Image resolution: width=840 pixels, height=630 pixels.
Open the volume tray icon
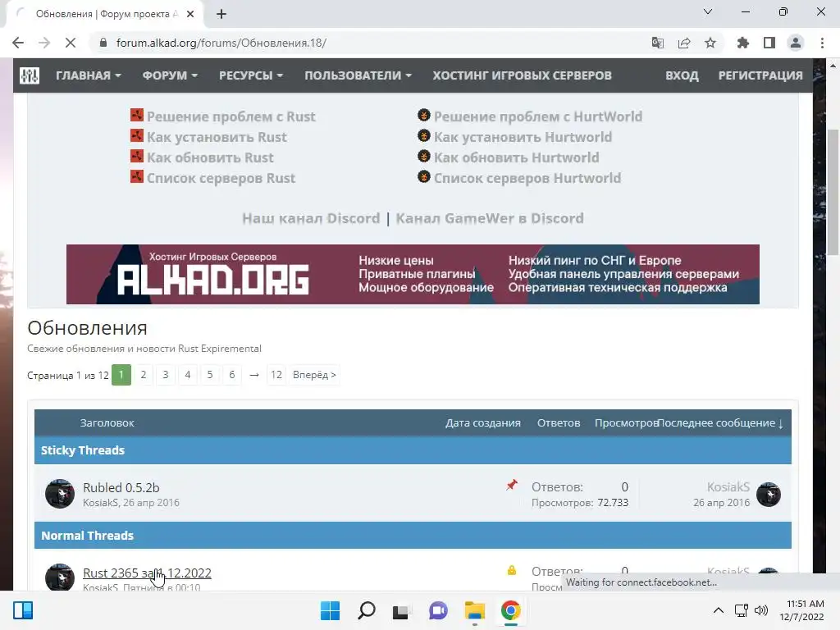coord(760,610)
